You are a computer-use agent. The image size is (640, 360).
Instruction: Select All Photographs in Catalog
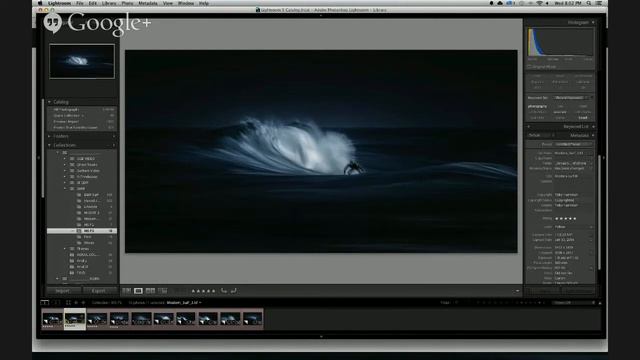[x=82, y=109]
